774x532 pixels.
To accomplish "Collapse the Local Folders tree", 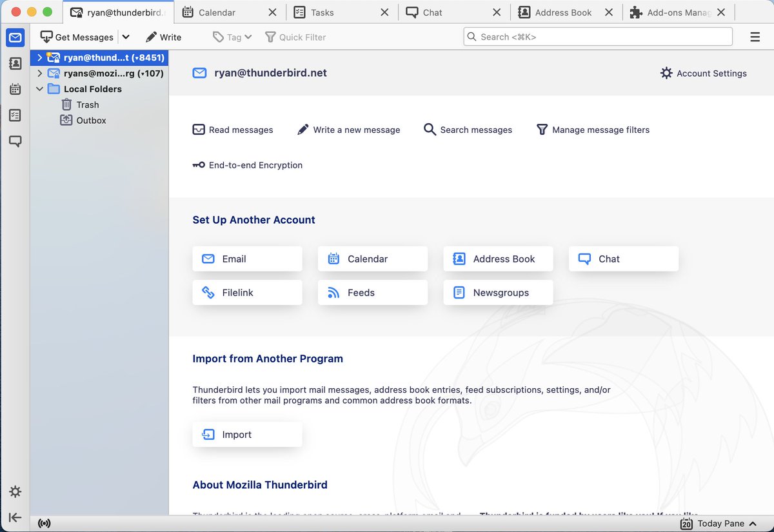I will coord(39,89).
